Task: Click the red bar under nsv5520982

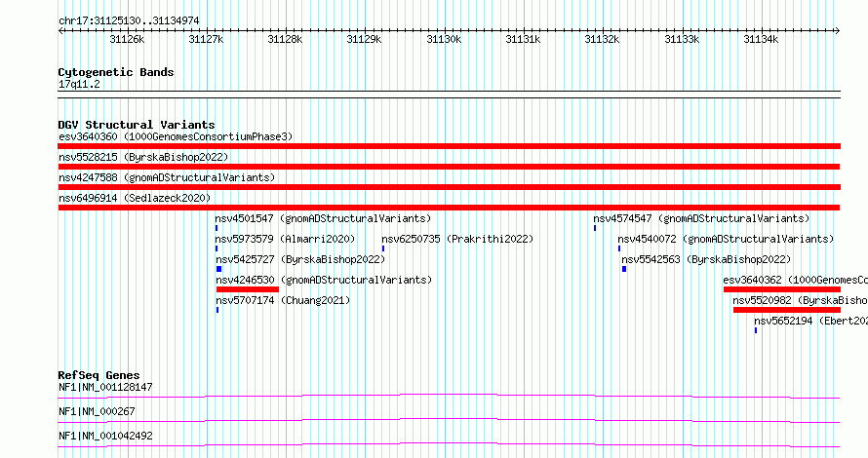Action: [x=787, y=310]
